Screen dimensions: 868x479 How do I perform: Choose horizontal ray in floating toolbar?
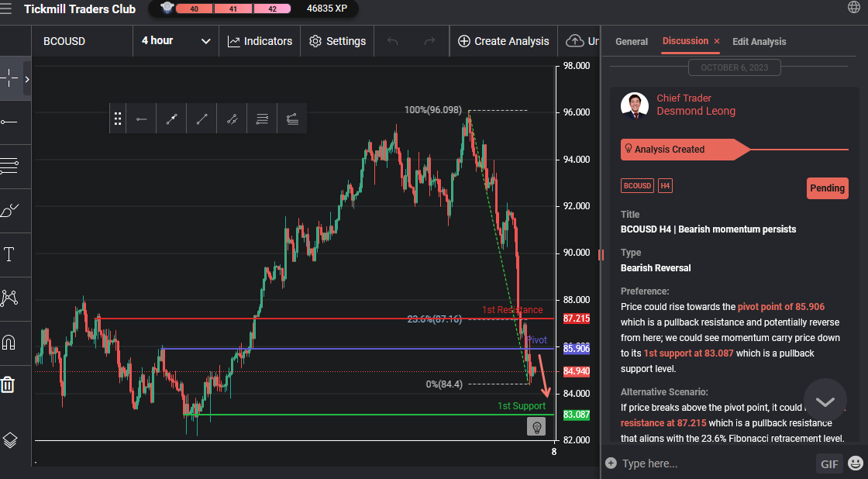141,119
